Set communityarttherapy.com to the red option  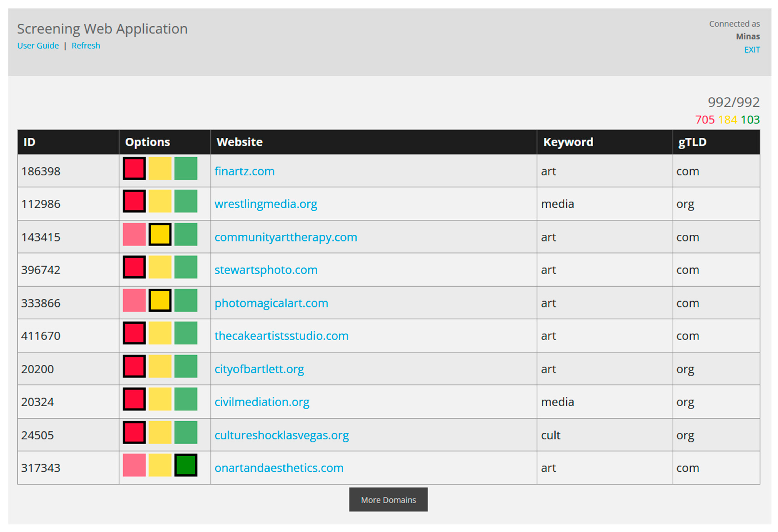[x=134, y=234]
